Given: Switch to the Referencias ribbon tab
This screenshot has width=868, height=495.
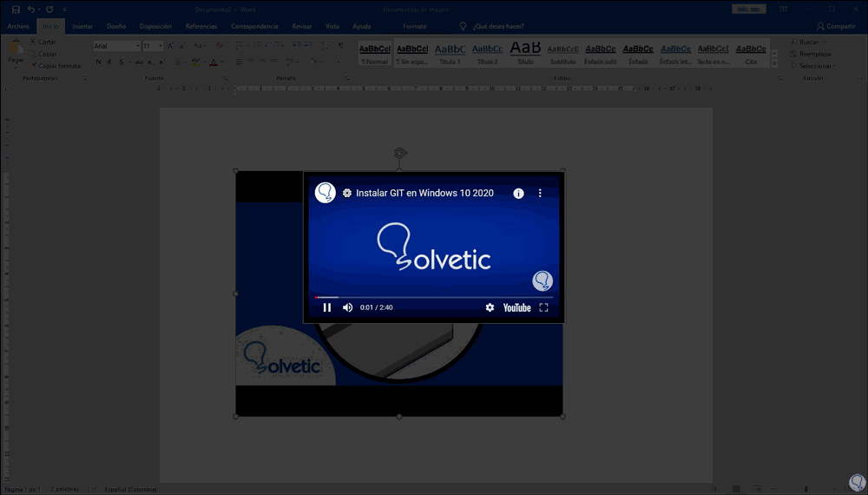Looking at the screenshot, I should click(201, 26).
